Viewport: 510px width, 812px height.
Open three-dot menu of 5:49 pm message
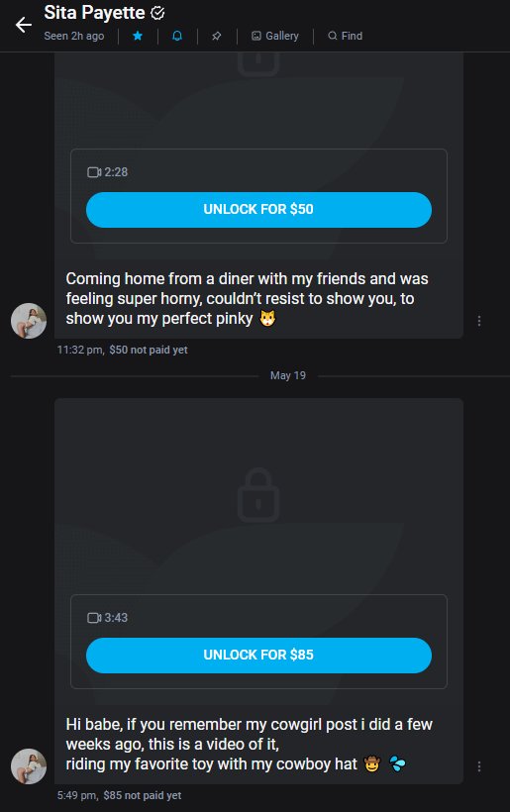479,766
